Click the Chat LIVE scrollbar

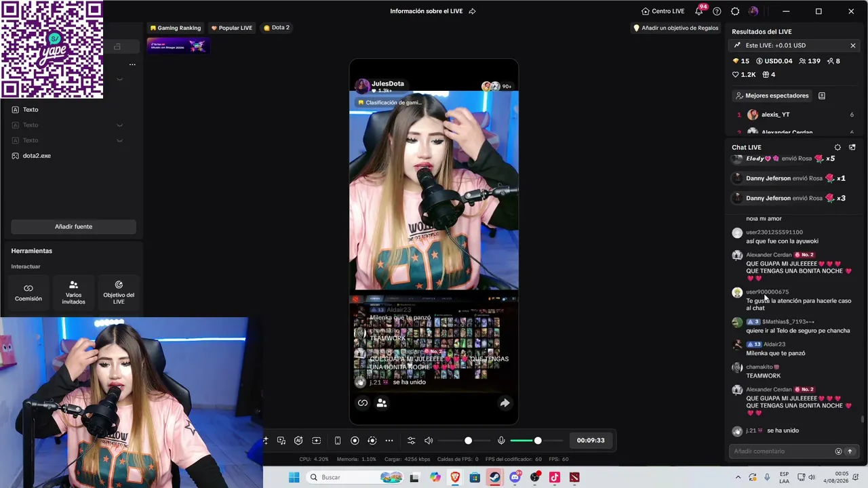tap(863, 419)
